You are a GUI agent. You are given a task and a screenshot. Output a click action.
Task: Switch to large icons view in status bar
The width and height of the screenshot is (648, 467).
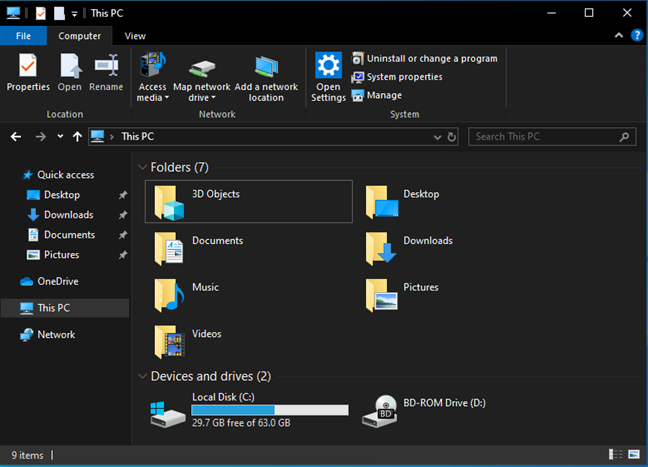pos(634,455)
